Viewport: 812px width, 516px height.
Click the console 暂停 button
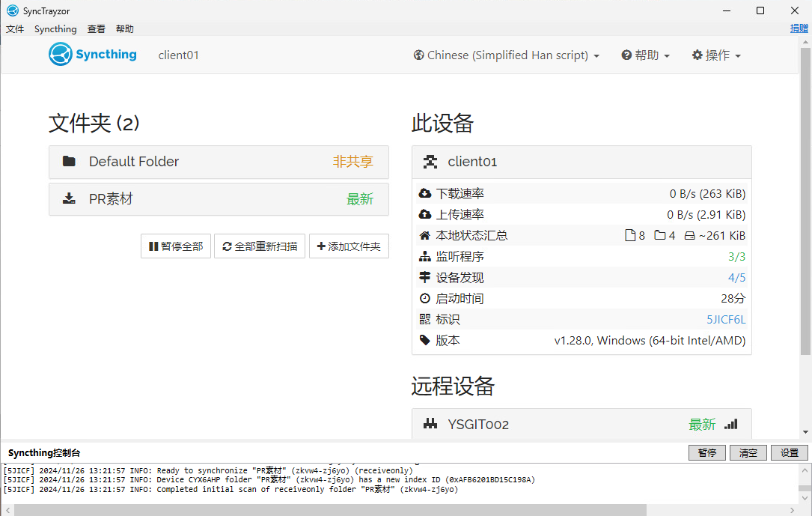(707, 453)
